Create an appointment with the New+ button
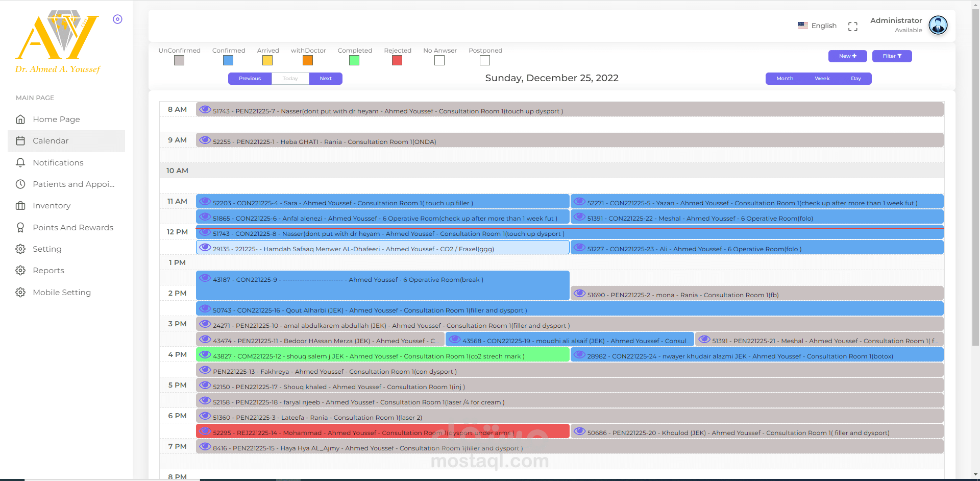 tap(847, 56)
